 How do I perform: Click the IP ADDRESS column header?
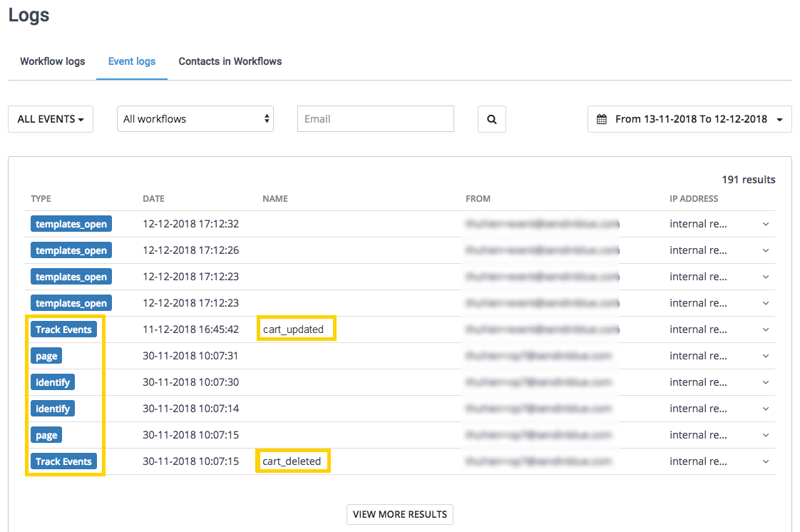(x=694, y=198)
